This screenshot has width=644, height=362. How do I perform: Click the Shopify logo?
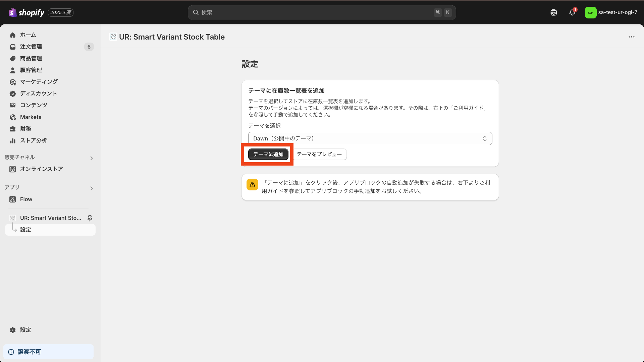point(27,12)
